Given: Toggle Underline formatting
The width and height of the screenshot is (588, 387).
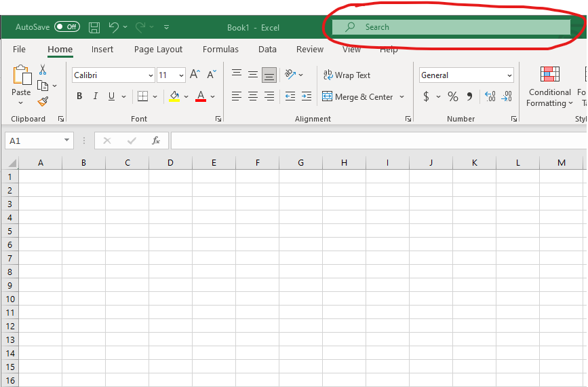Looking at the screenshot, I should [x=111, y=96].
